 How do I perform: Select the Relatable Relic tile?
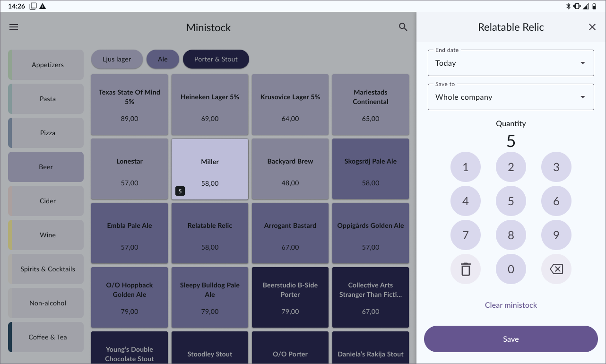pos(210,233)
